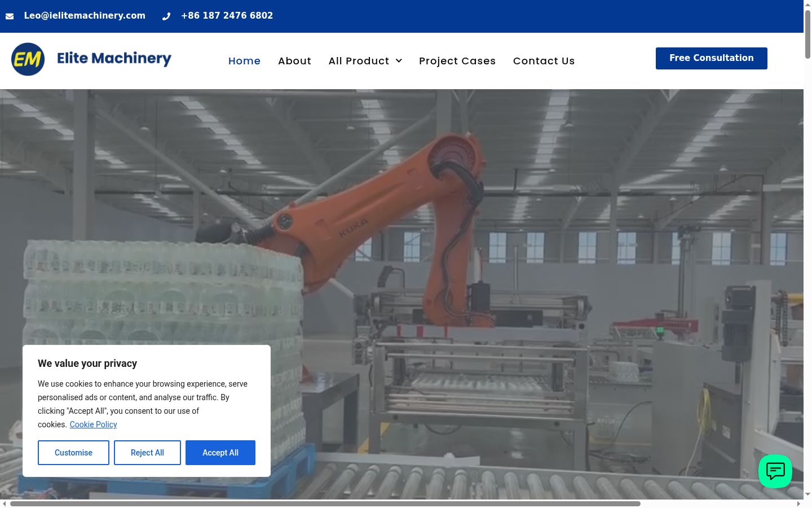
Task: Open the Project Cases page
Action: pos(457,61)
